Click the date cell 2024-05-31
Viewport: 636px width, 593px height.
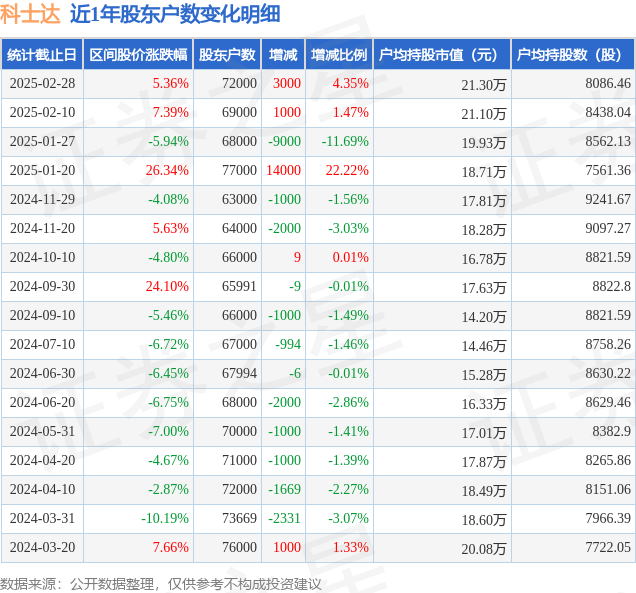pos(42,432)
